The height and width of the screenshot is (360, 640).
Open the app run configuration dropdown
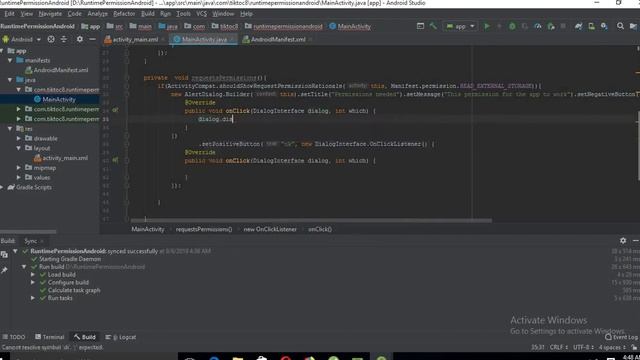(x=460, y=26)
